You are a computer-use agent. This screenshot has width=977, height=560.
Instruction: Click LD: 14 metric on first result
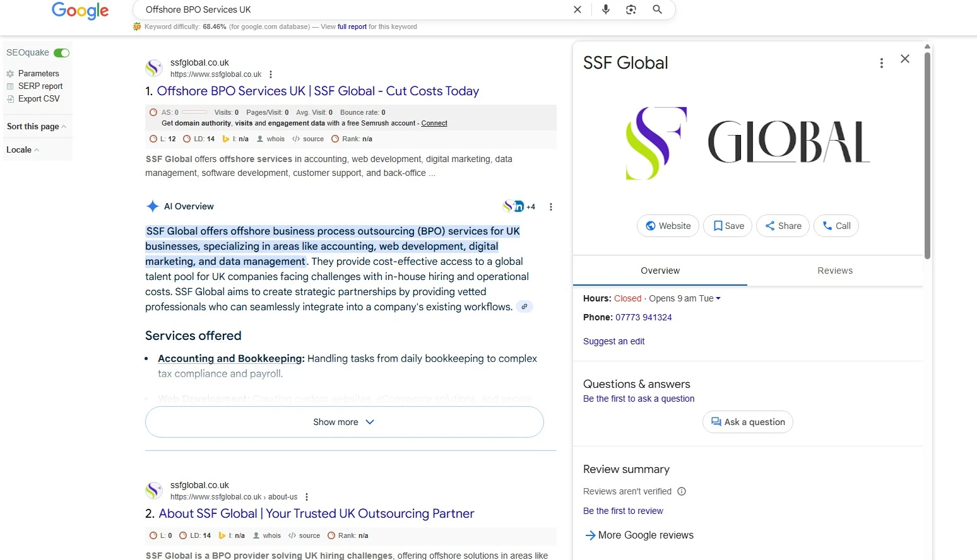pyautogui.click(x=199, y=139)
